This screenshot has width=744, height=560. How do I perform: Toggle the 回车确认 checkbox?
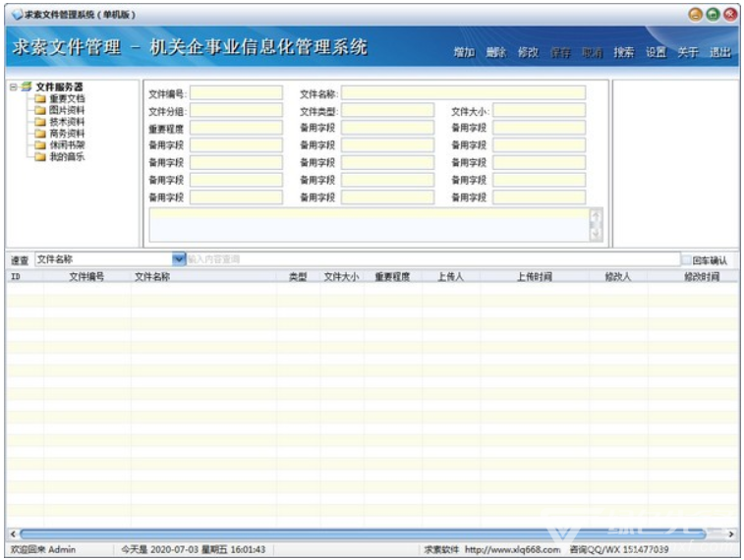(686, 259)
